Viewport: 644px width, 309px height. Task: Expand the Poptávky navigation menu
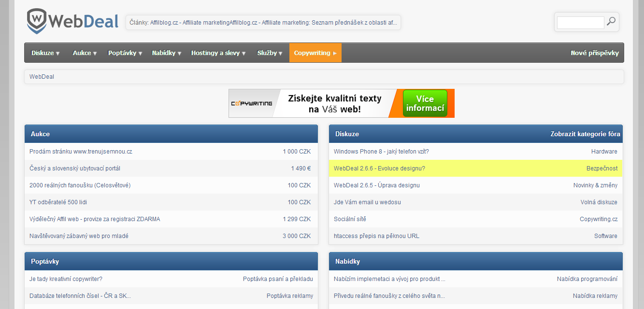click(x=125, y=53)
